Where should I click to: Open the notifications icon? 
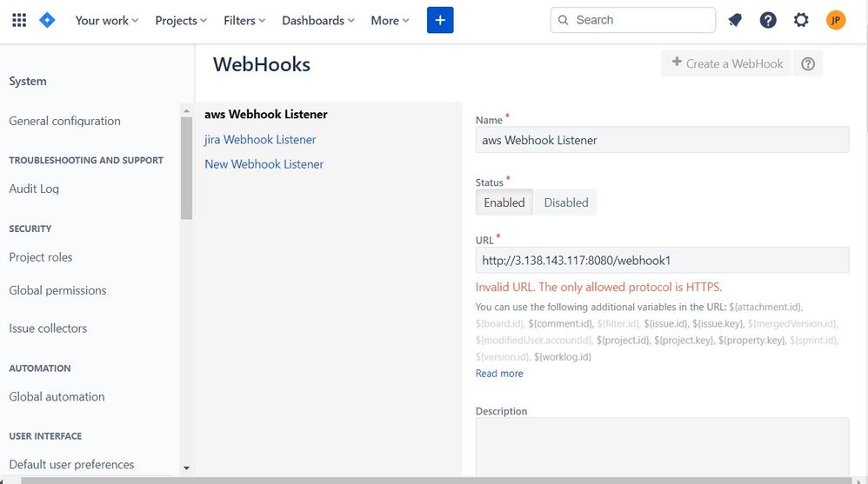click(x=735, y=21)
